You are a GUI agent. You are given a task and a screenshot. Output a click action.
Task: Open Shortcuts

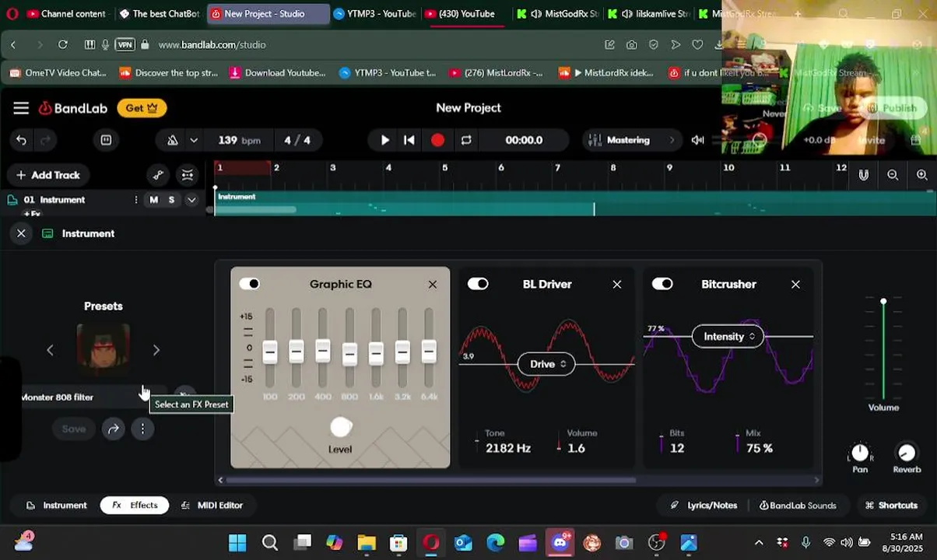(891, 506)
